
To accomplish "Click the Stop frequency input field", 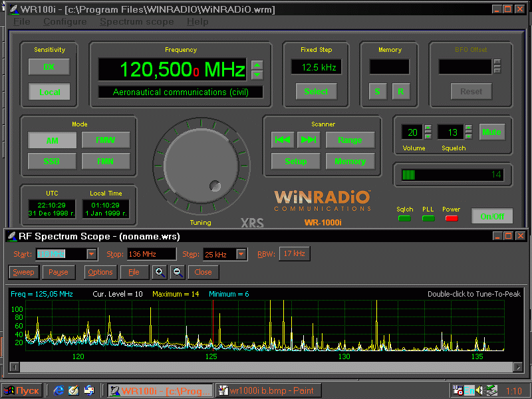I will 152,254.
